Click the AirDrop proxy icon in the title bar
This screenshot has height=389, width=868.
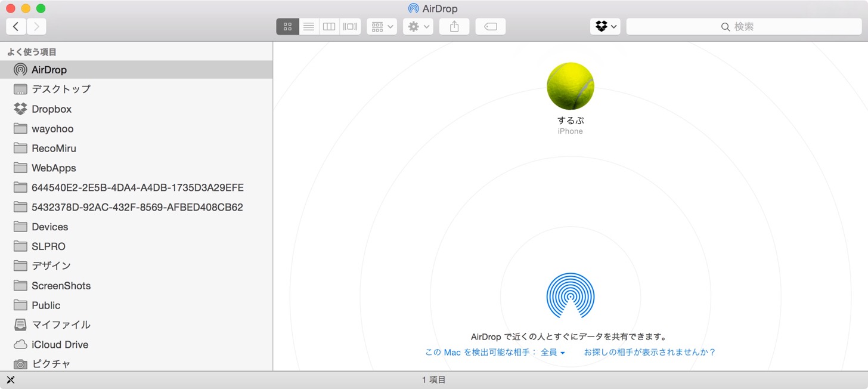click(413, 9)
